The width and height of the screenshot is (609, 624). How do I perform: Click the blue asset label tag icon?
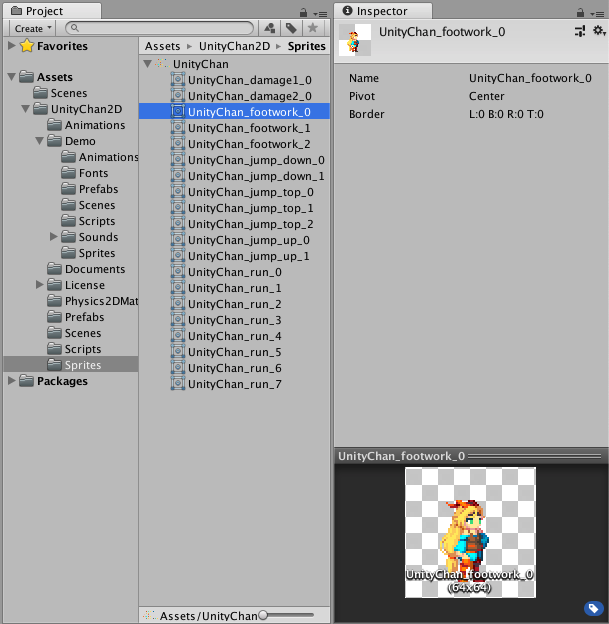click(593, 608)
